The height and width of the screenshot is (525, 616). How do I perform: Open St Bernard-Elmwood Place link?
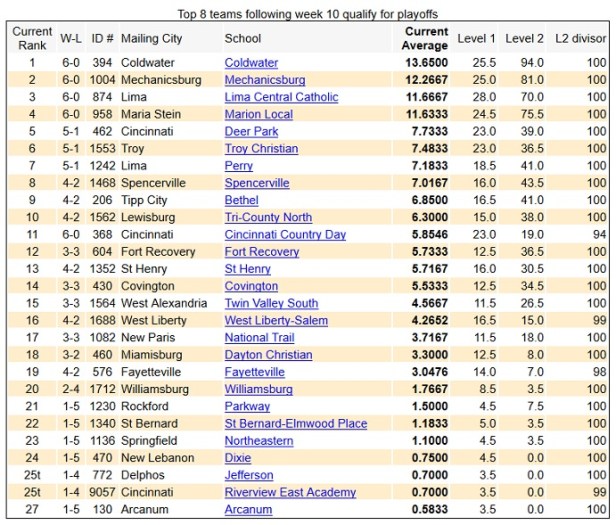(295, 424)
